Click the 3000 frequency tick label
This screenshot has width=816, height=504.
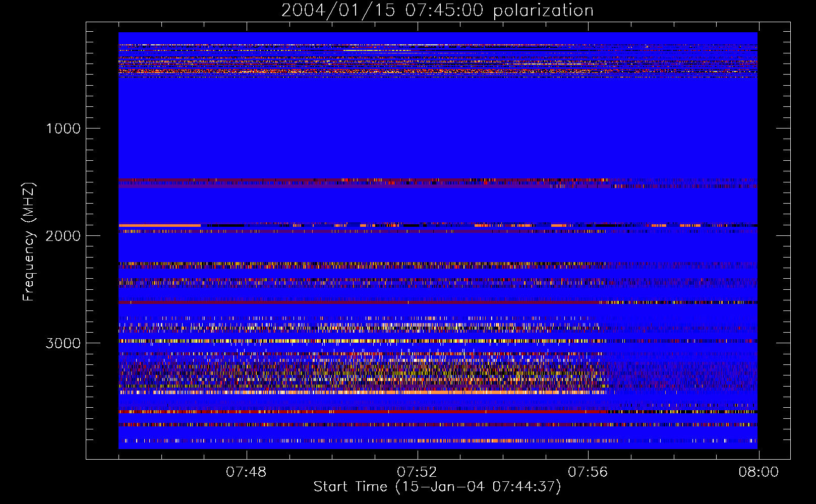click(63, 343)
